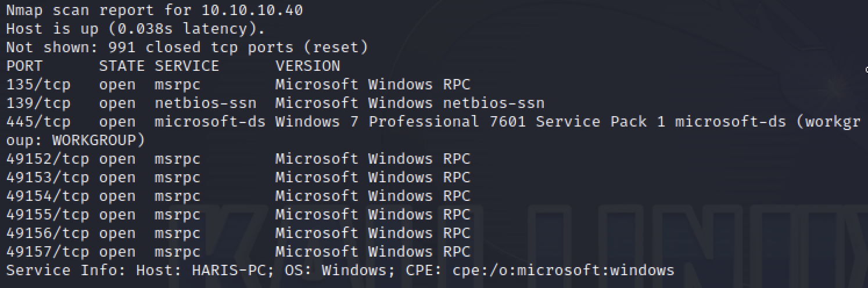Image resolution: width=868 pixels, height=288 pixels.
Task: Click the 49155/tcp port entry
Action: pyautogui.click(x=48, y=215)
